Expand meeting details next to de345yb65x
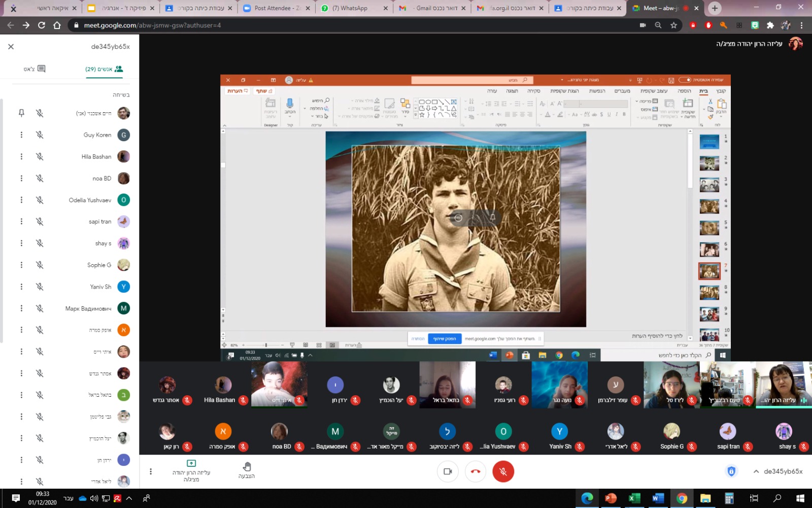Viewport: 812px width, 508px height. 756,471
